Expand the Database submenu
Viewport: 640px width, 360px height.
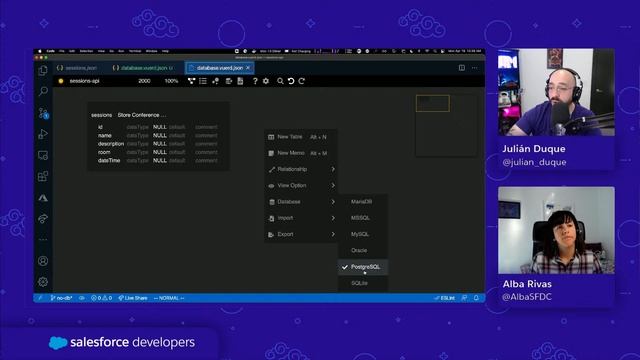pos(301,202)
